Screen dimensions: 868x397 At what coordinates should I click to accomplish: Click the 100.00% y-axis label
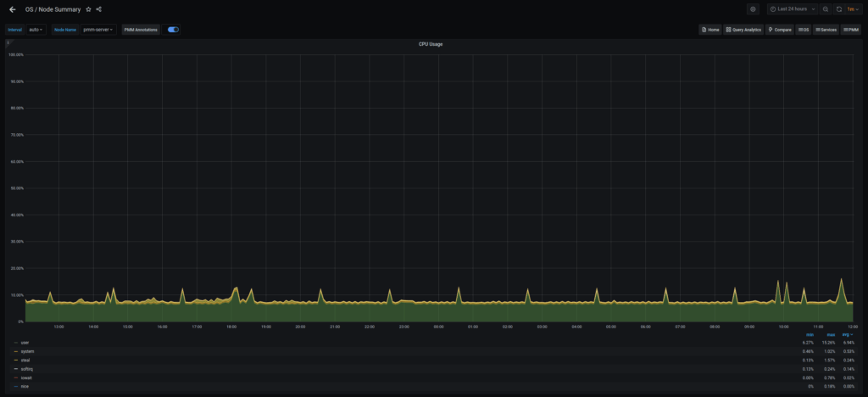point(15,55)
